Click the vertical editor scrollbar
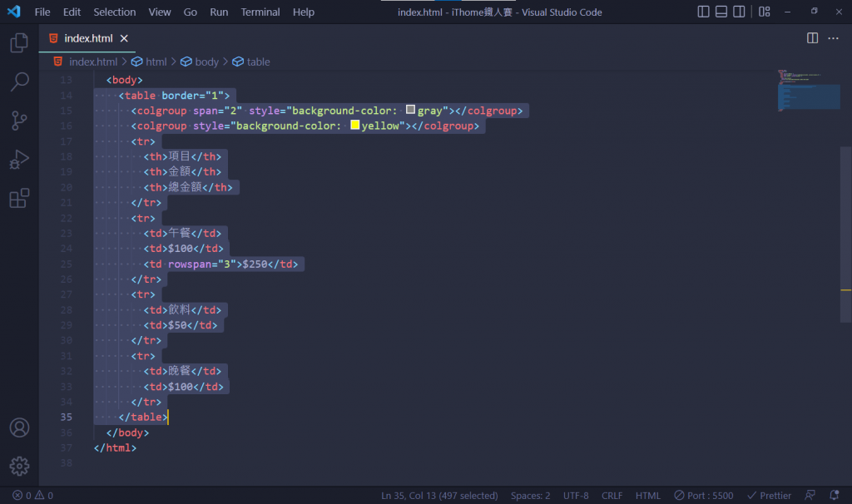 click(x=845, y=234)
